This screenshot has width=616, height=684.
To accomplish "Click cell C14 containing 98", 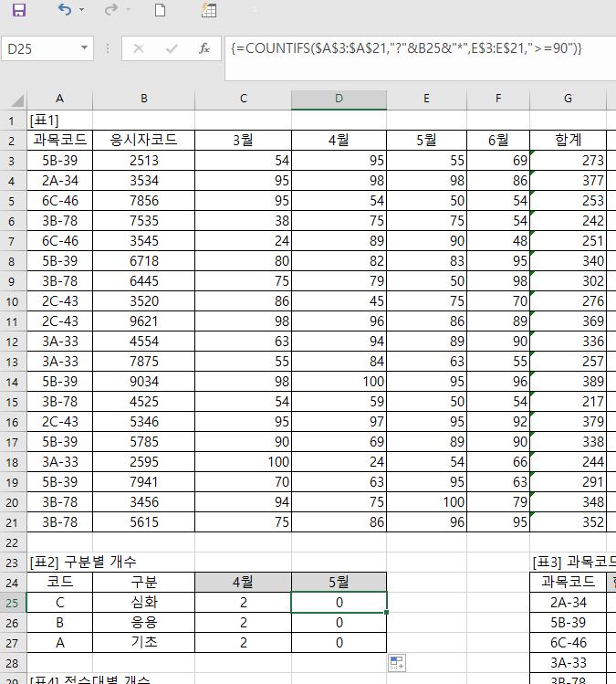I will pyautogui.click(x=243, y=382).
